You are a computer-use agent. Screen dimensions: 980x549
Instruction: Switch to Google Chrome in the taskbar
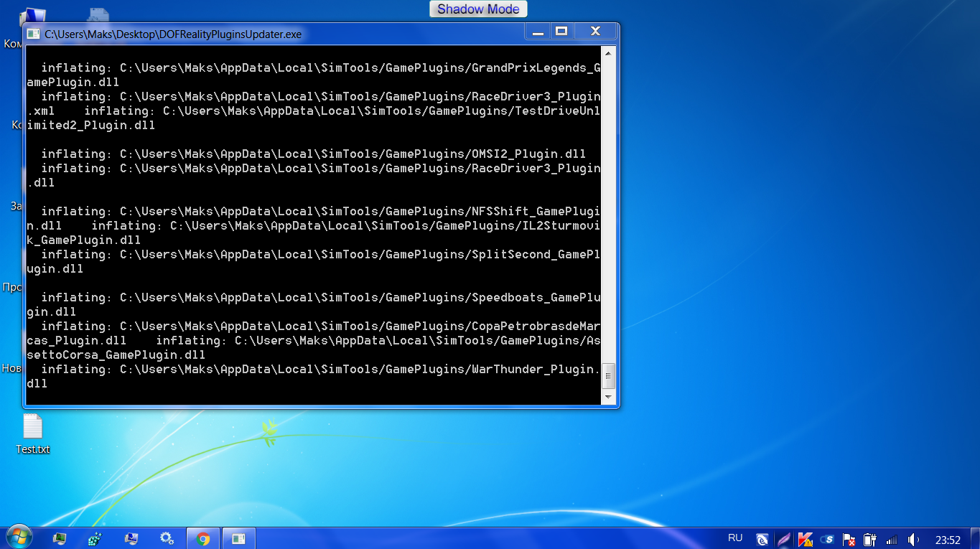coord(203,538)
